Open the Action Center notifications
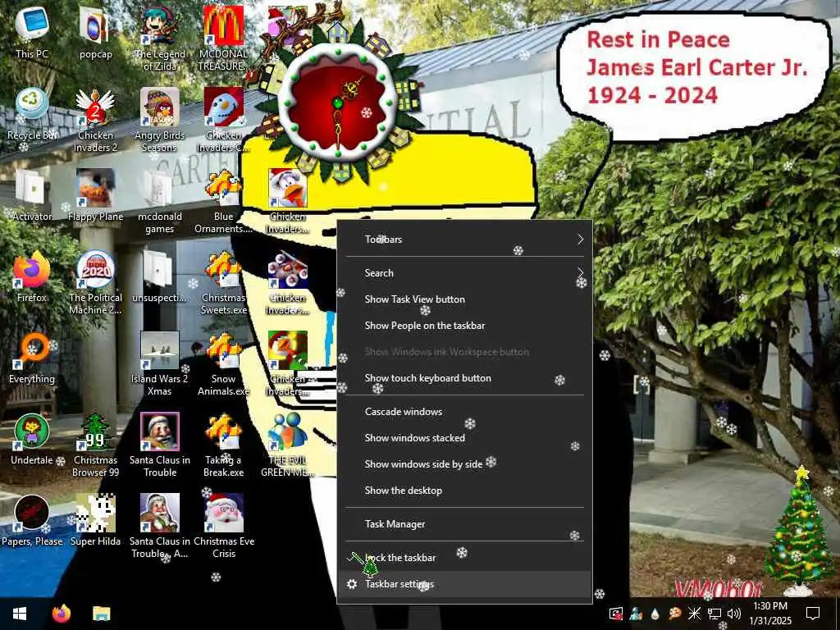840x630 pixels. (x=813, y=614)
